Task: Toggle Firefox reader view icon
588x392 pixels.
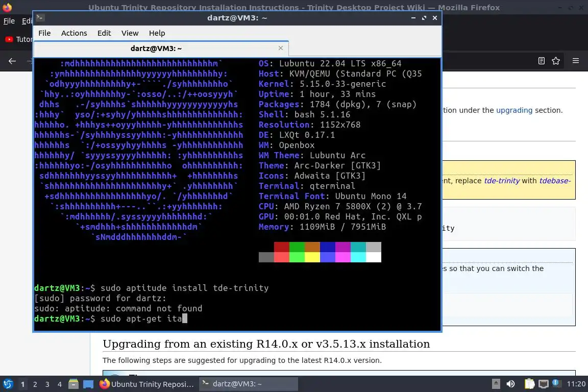Action: pyautogui.click(x=541, y=61)
